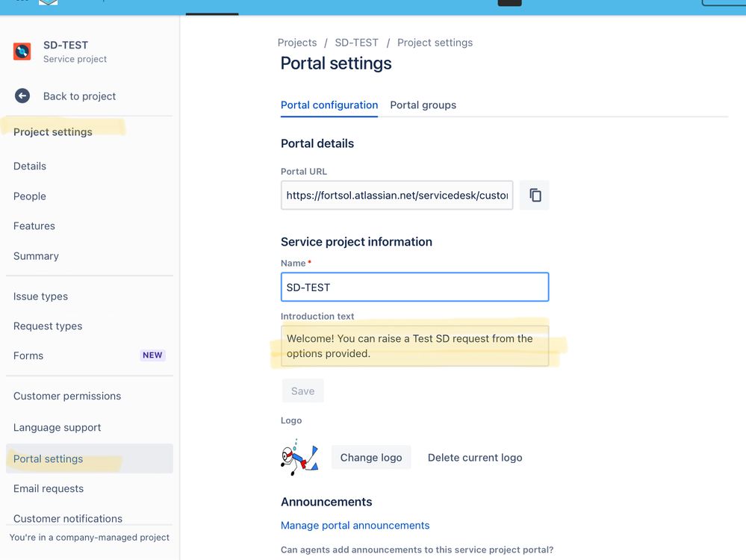
Task: Click Delete current logo
Action: 475,458
